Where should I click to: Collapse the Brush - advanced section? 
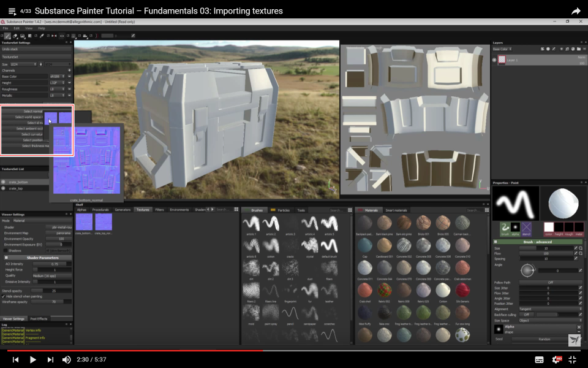pyautogui.click(x=496, y=242)
